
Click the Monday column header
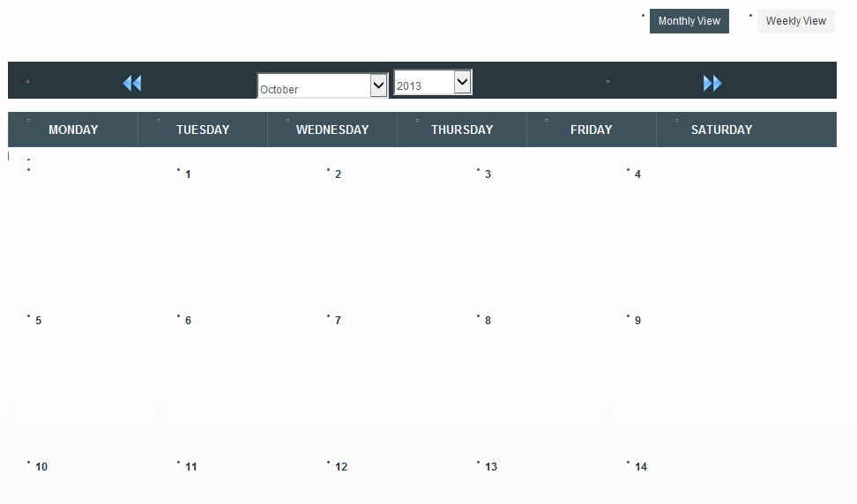tap(73, 130)
